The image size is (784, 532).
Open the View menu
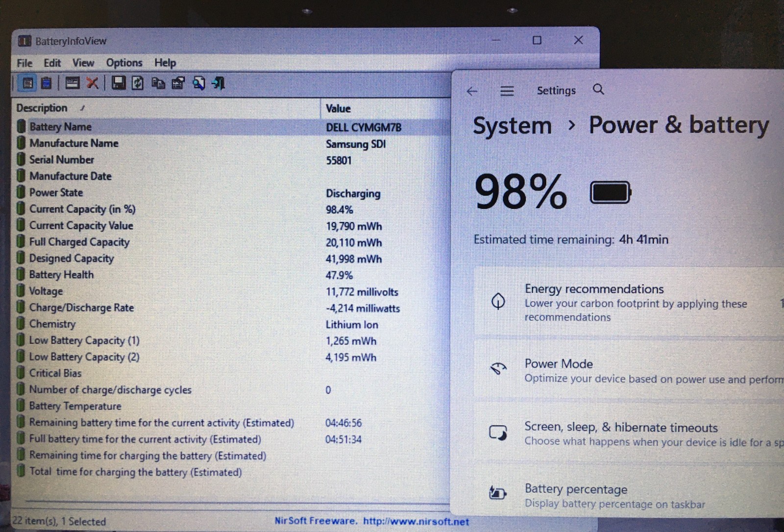(83, 63)
